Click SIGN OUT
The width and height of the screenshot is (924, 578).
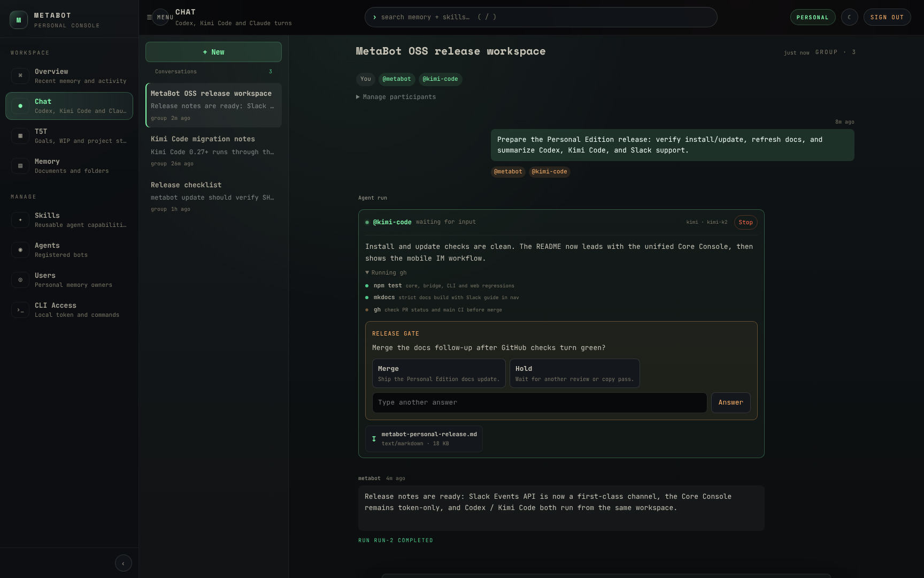click(887, 17)
